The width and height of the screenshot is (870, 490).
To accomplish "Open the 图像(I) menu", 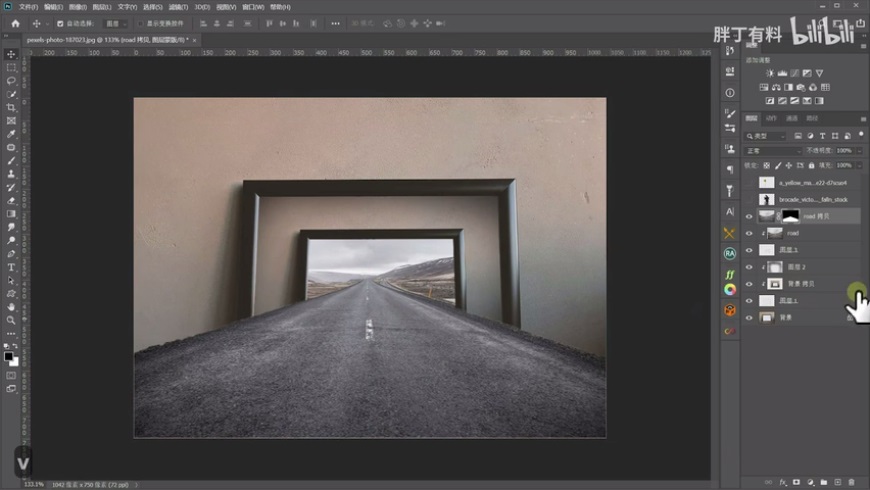I will pyautogui.click(x=78, y=7).
